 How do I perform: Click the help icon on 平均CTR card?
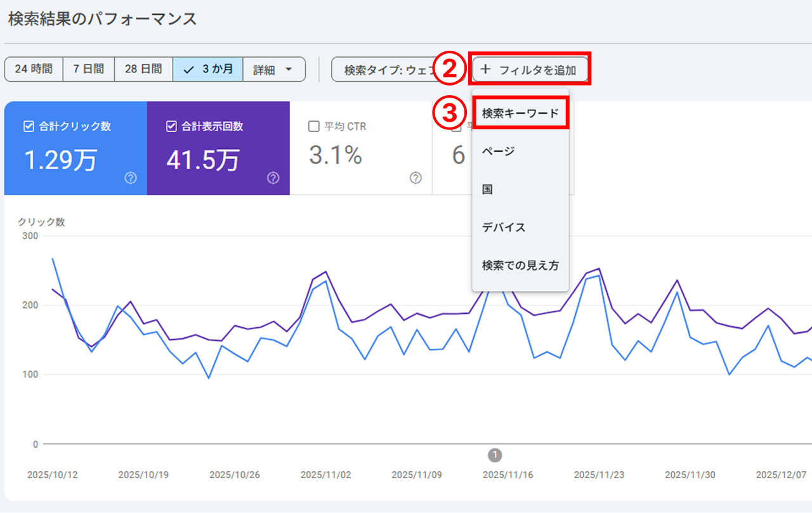click(x=416, y=178)
